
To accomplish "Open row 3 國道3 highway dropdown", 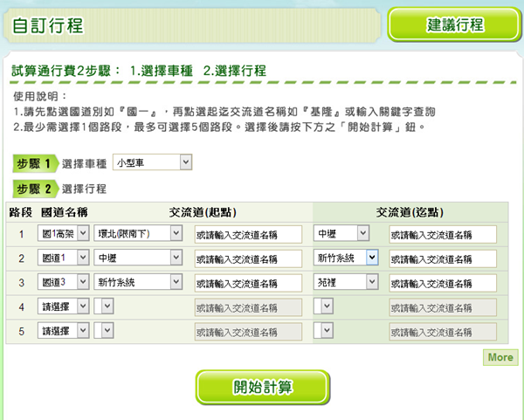I will pos(63,282).
